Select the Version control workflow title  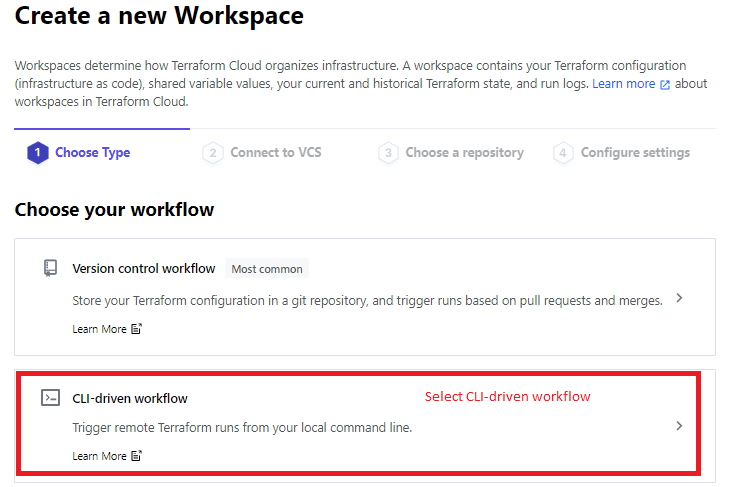point(143,268)
